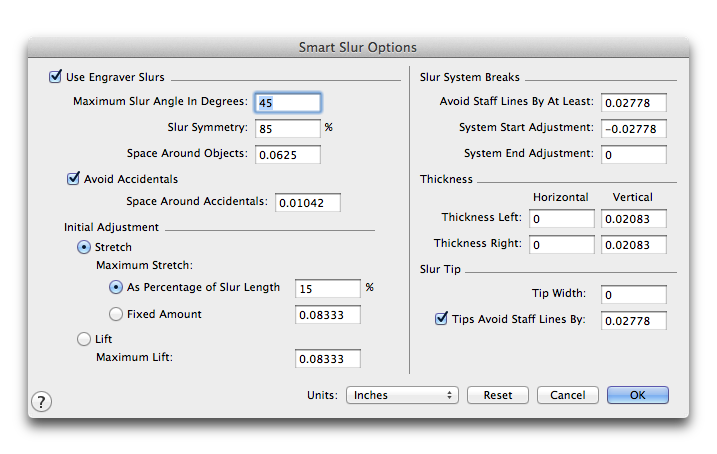Screen dimensions: 717x454
Task: Click the Thickness Left horizontal field
Action: pos(562,219)
